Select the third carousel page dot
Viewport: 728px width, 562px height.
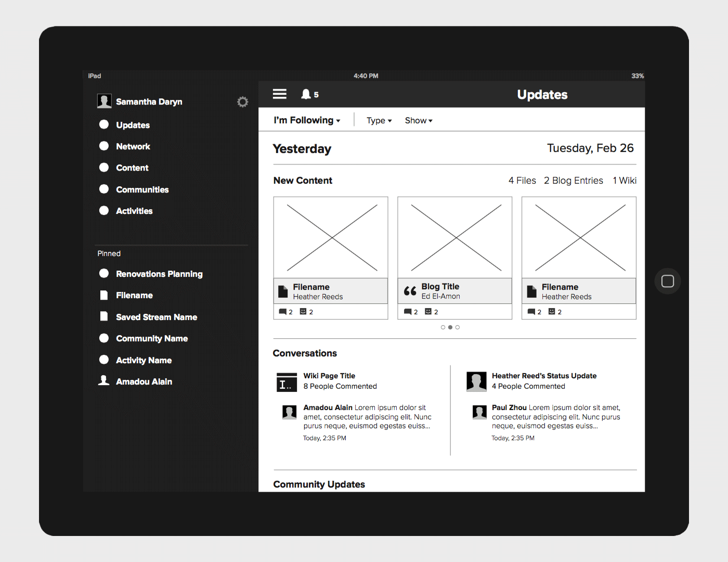click(458, 327)
